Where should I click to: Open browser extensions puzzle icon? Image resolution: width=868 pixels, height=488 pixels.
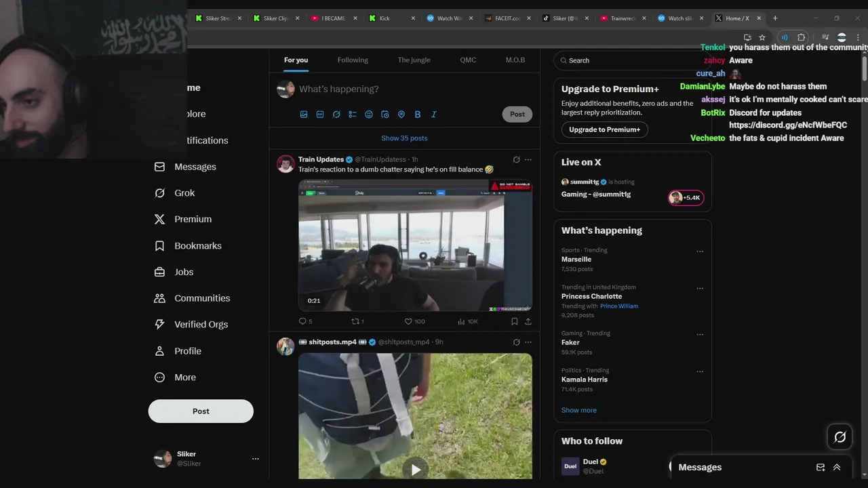tap(802, 37)
